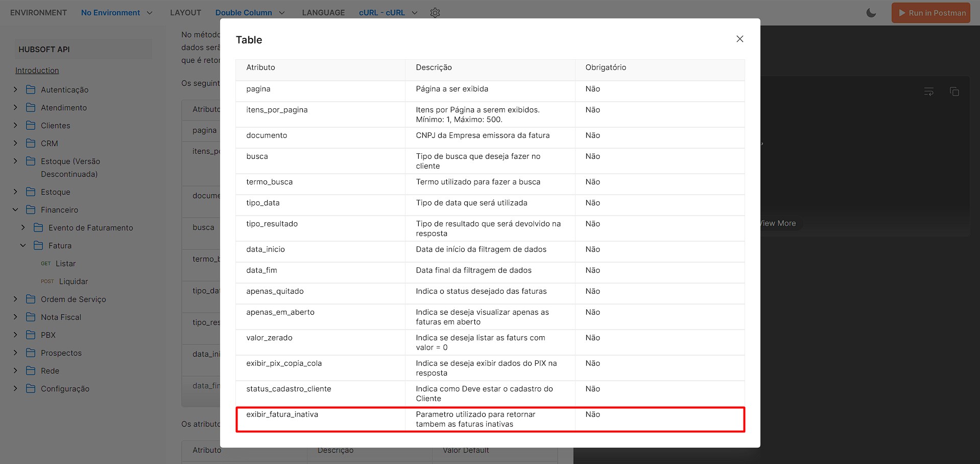Viewport: 980px width, 464px height.
Task: Click the Configuração folder icon
Action: click(x=31, y=388)
